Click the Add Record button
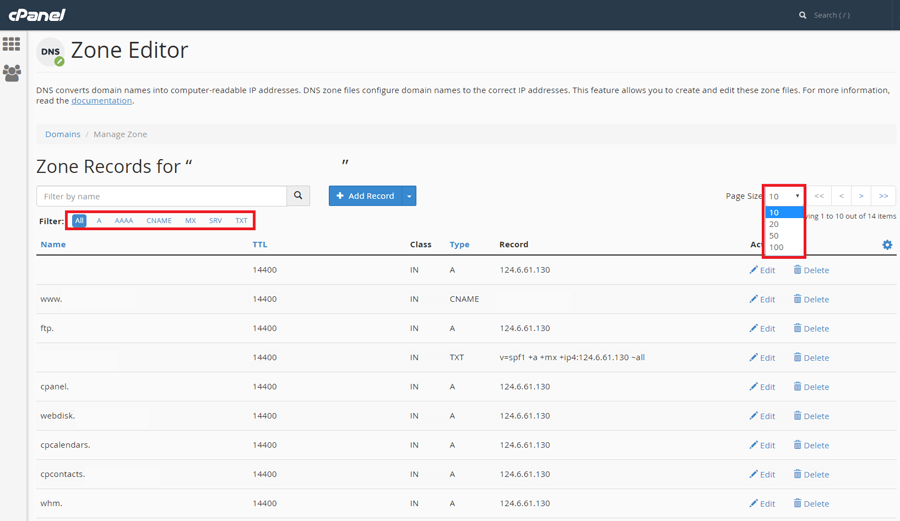This screenshot has width=900, height=521. click(366, 196)
